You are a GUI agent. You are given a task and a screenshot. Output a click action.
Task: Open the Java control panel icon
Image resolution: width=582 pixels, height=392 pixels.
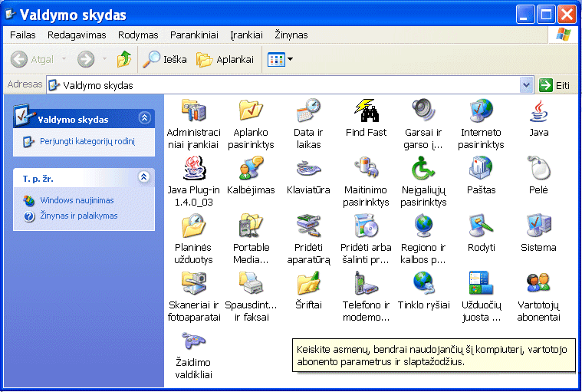click(x=538, y=110)
